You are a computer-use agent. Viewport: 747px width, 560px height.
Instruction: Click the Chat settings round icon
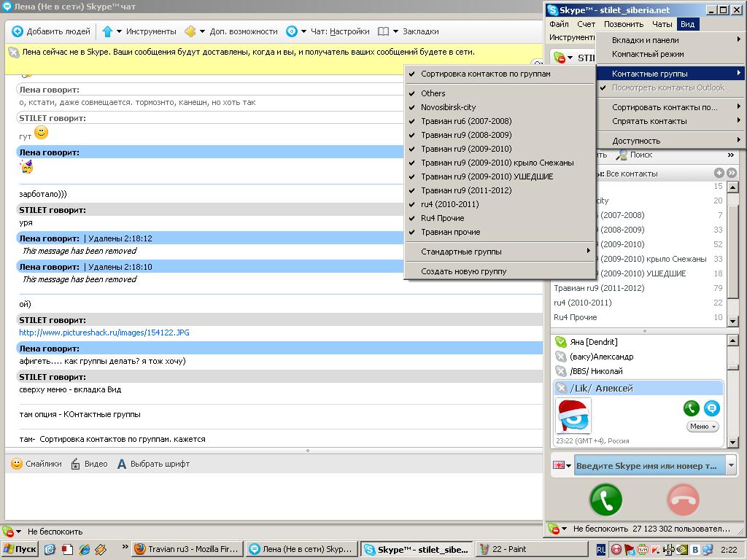pos(292,31)
